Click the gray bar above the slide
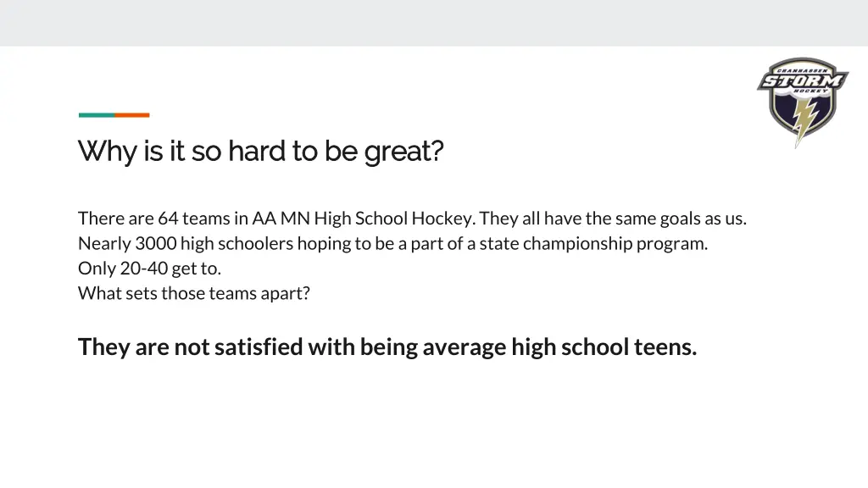The image size is (868, 488). point(434,23)
